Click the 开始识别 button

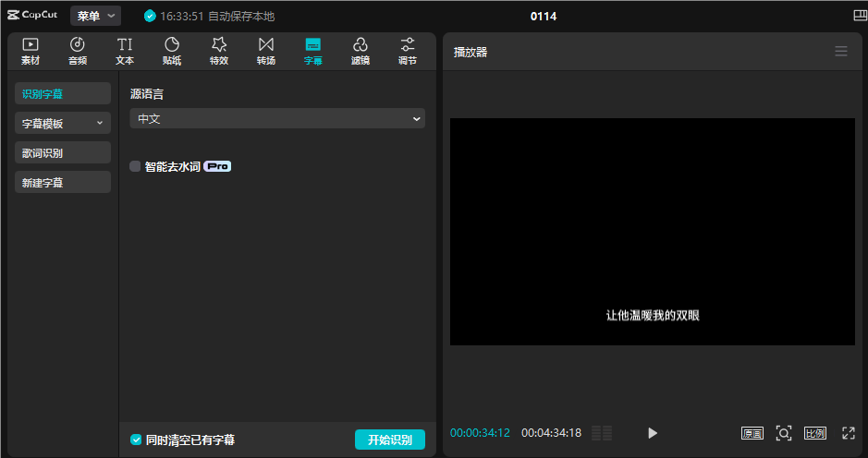[389, 440]
